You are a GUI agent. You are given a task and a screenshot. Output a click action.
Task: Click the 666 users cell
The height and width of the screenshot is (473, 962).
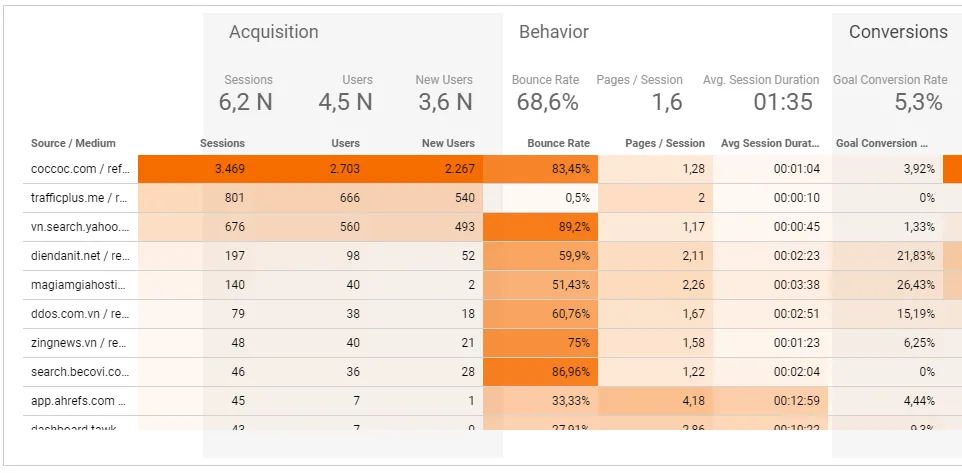coord(310,198)
